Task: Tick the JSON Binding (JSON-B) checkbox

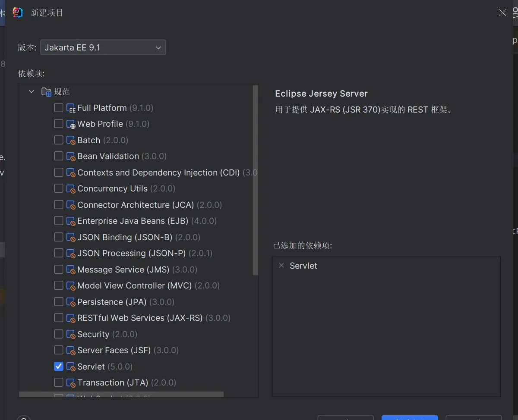Action: click(x=59, y=237)
